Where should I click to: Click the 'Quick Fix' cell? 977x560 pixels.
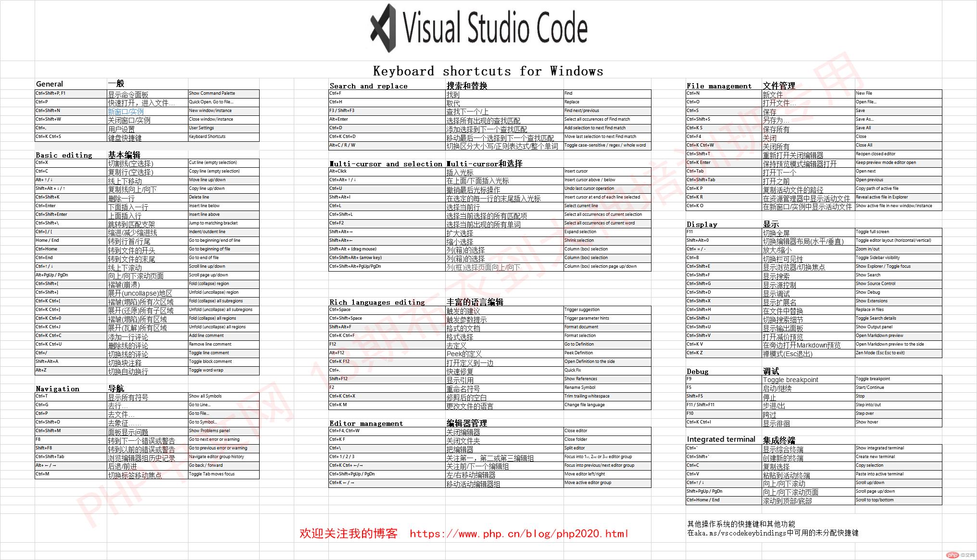607,371
